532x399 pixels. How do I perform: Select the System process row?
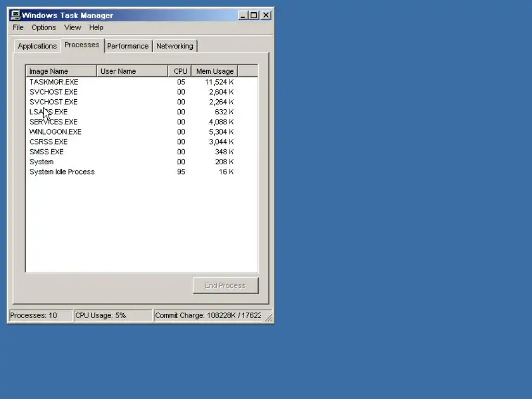141,162
